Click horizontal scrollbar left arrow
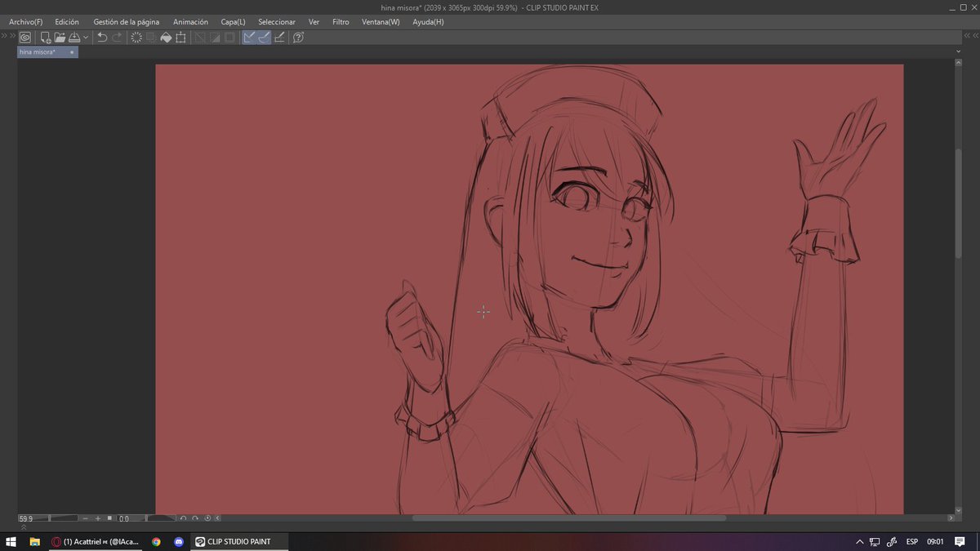980x551 pixels. (x=218, y=518)
